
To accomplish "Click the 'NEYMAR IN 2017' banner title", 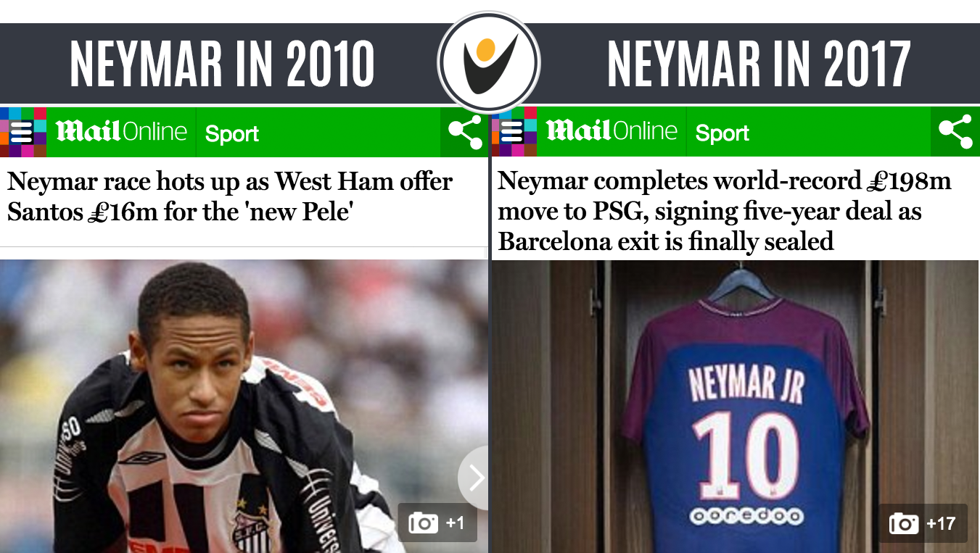I will [x=759, y=64].
